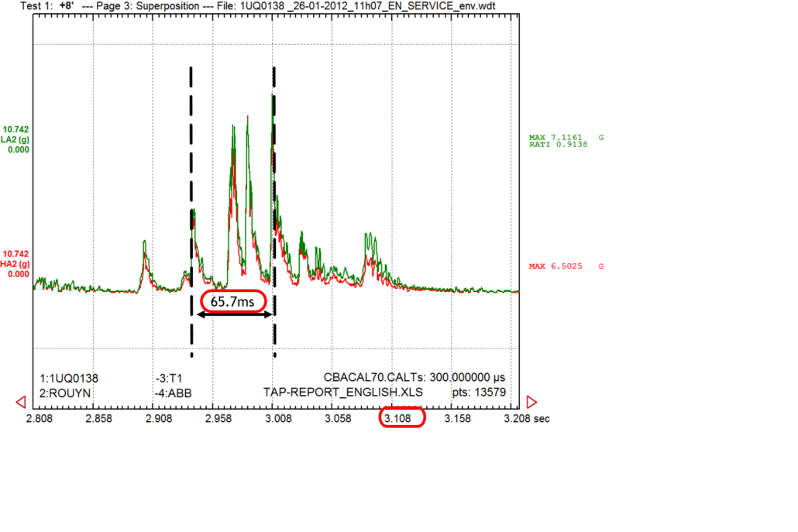The image size is (798, 532).
Task: Click the red MAX 6.5025 G readout
Action: [566, 266]
